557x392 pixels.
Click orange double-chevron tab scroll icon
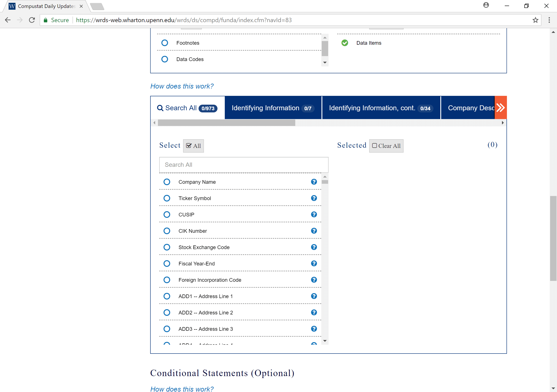pos(500,107)
